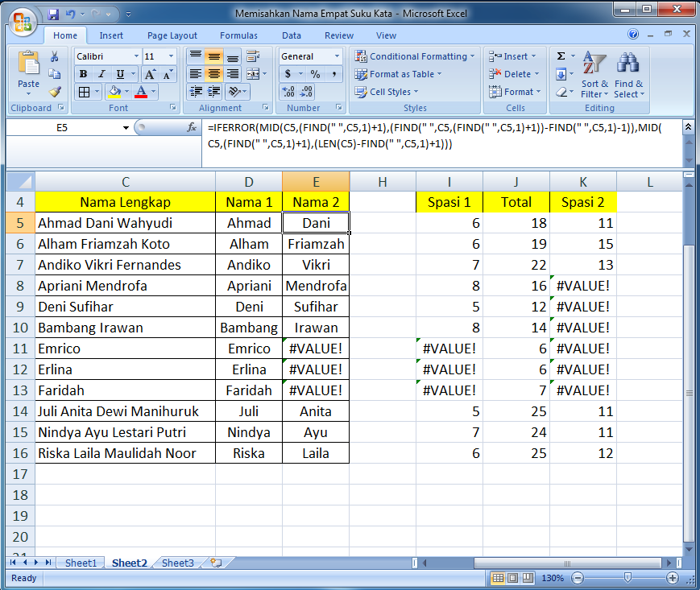Viewport: 700px width, 590px height.
Task: Save workbook via Quick Access Toolbar
Action: 54,14
